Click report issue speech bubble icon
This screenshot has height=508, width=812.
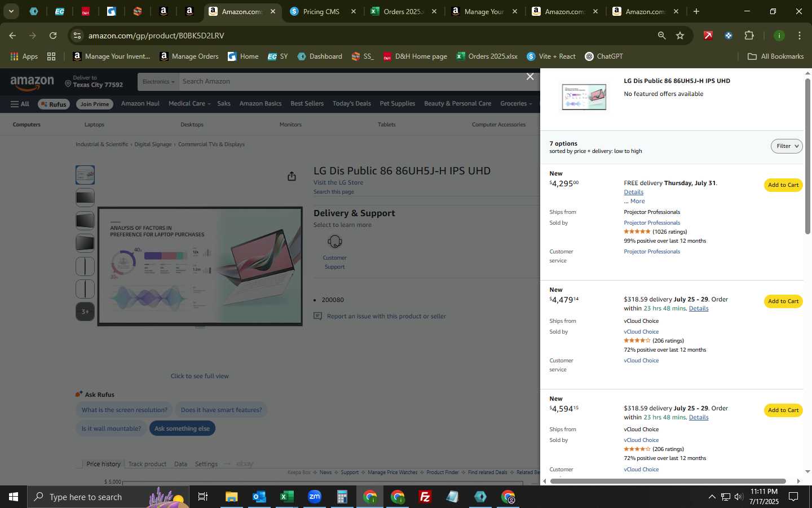pos(317,316)
